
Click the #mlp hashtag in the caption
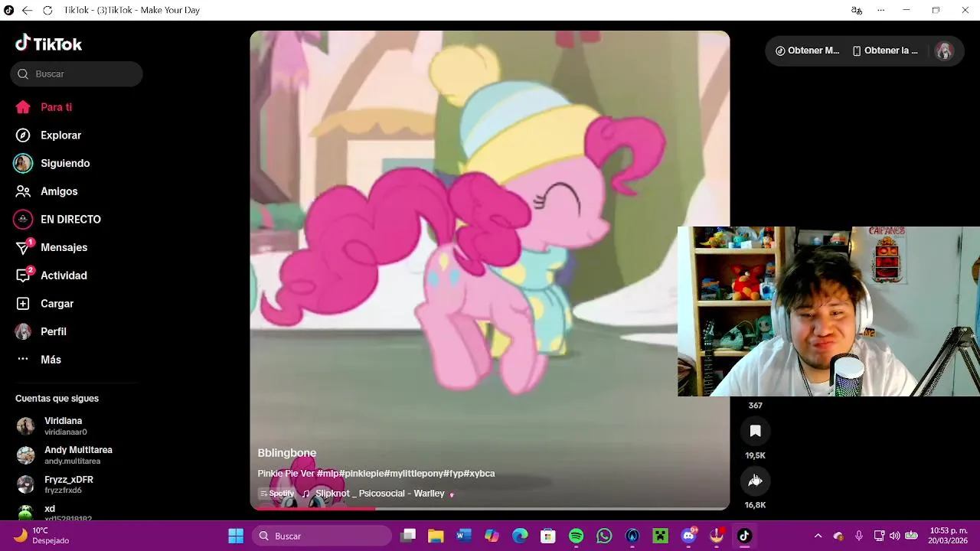tap(328, 474)
